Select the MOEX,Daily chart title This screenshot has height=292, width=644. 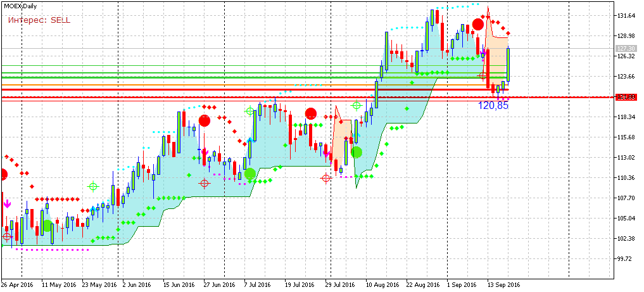(x=21, y=6)
